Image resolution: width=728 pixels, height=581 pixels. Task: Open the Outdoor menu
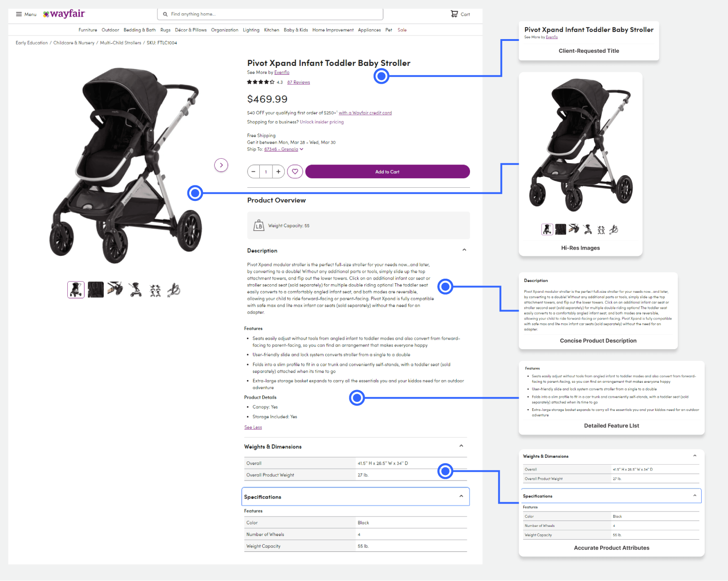(111, 30)
